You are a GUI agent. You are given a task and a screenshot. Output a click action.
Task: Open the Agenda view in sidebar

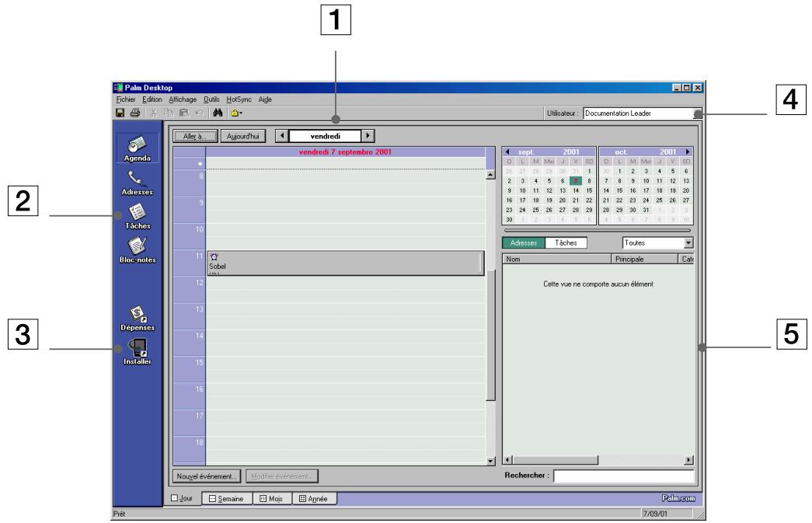tap(138, 148)
